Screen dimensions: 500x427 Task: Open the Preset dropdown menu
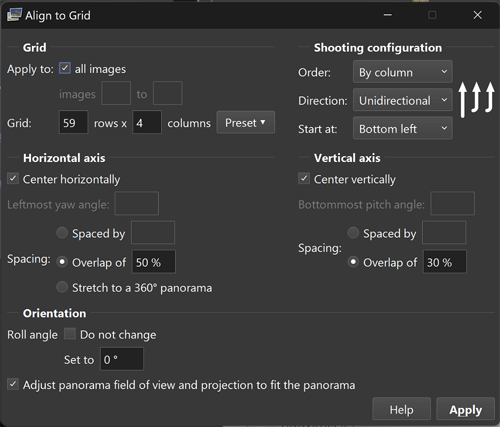point(246,123)
